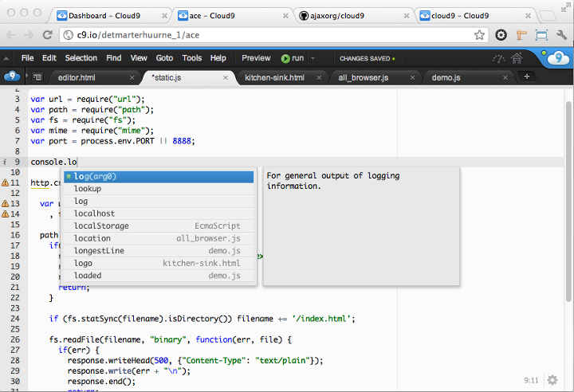Select lookup autocomplete suggestion

tap(159, 189)
